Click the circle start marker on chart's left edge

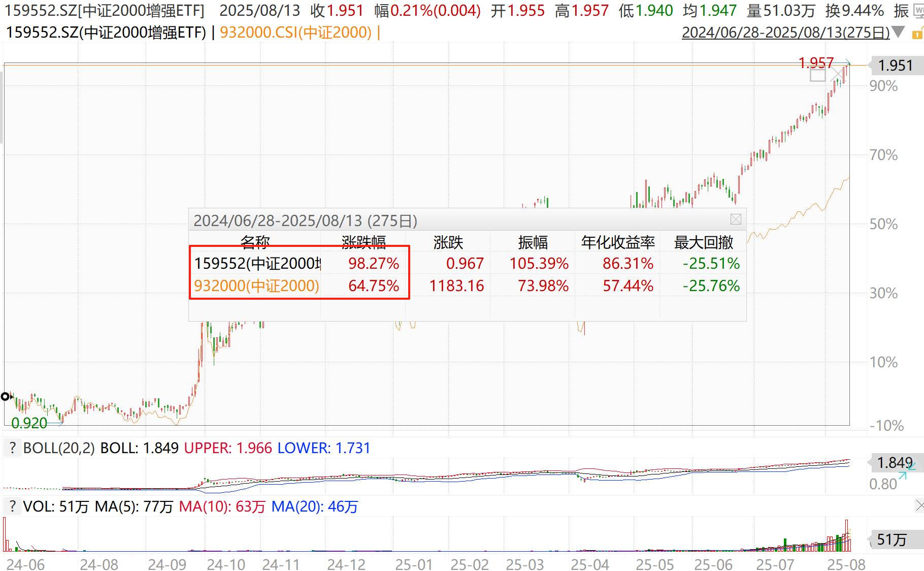coord(5,396)
